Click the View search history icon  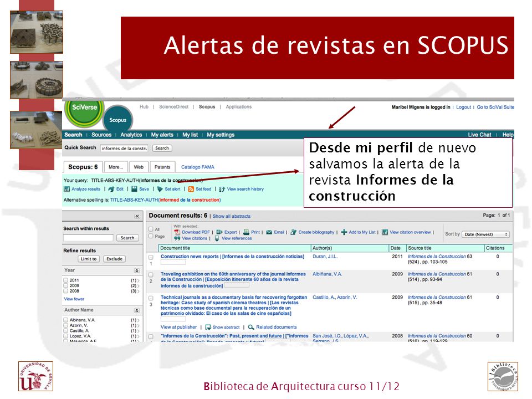[222, 189]
